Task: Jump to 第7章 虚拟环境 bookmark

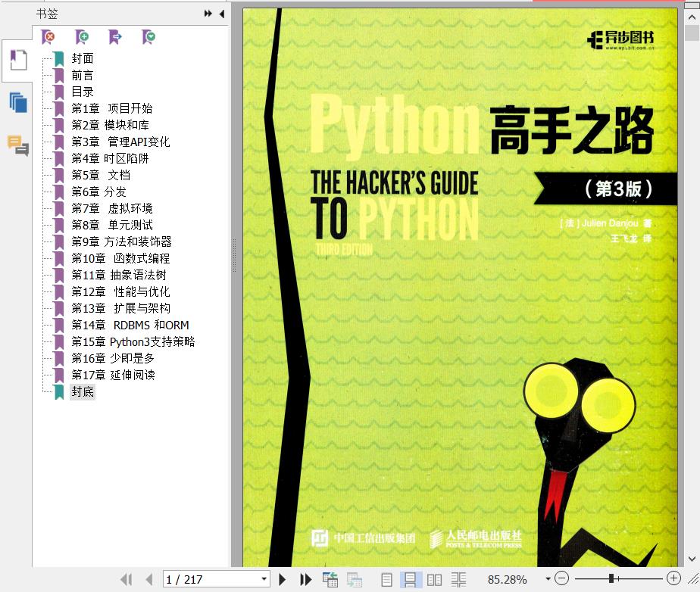Action: pyautogui.click(x=112, y=208)
